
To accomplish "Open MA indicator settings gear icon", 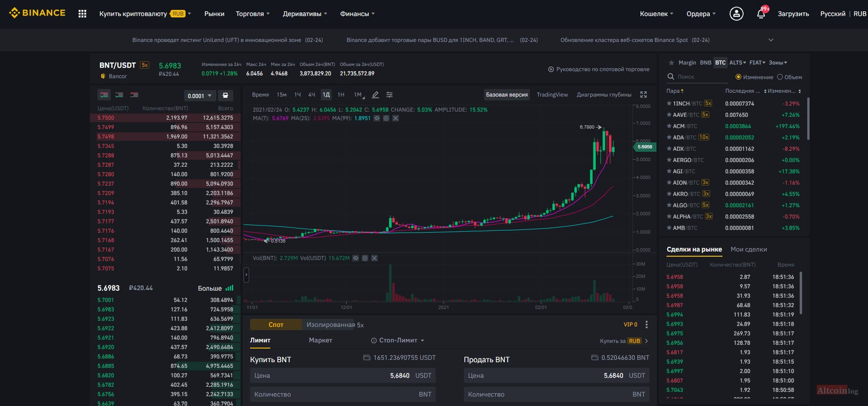I will [x=386, y=118].
